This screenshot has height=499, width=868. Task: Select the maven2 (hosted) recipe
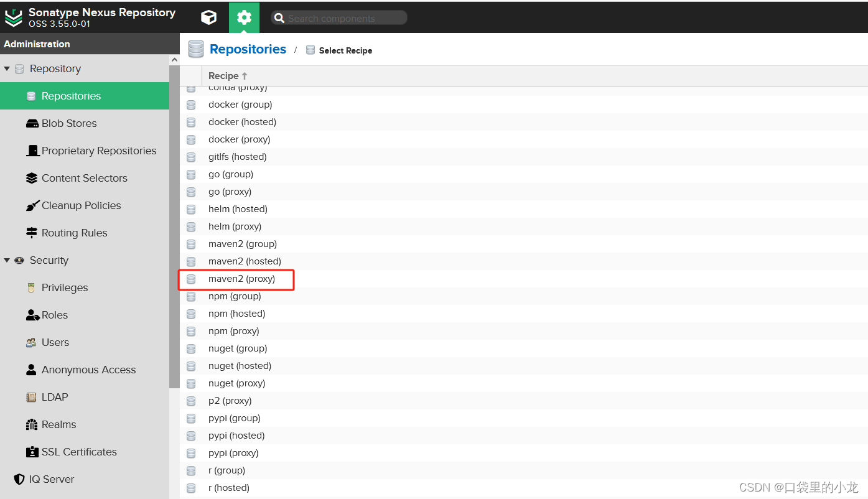point(524,261)
